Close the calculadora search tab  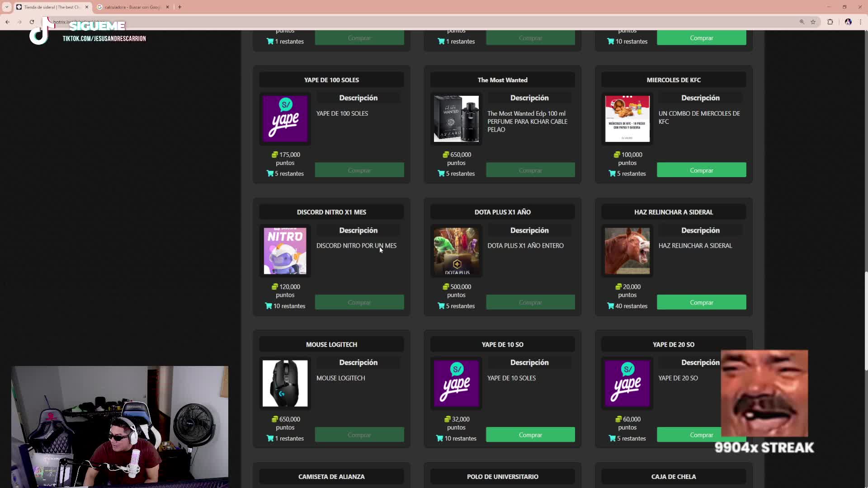click(x=167, y=7)
